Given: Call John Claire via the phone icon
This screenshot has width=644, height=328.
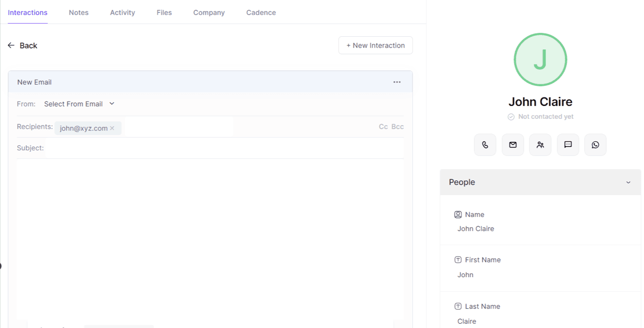Looking at the screenshot, I should pos(485,145).
